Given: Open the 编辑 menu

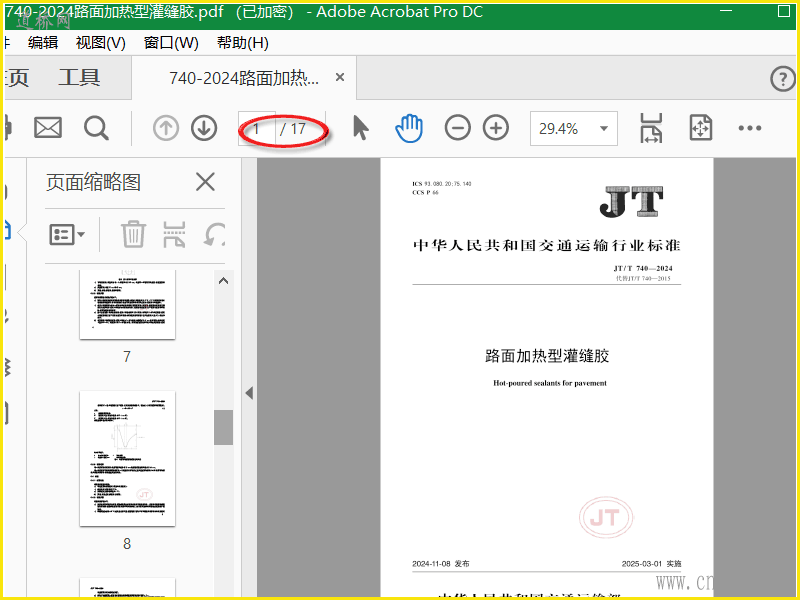Looking at the screenshot, I should (x=43, y=42).
